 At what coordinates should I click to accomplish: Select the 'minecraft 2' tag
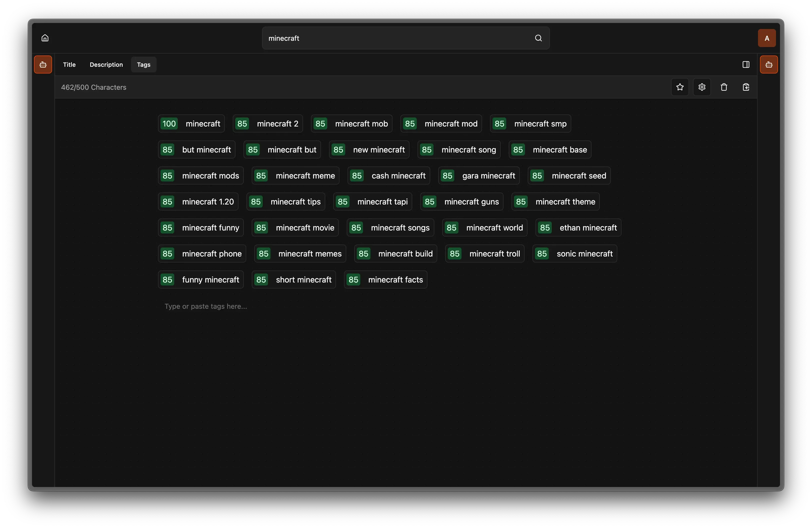[x=267, y=123]
